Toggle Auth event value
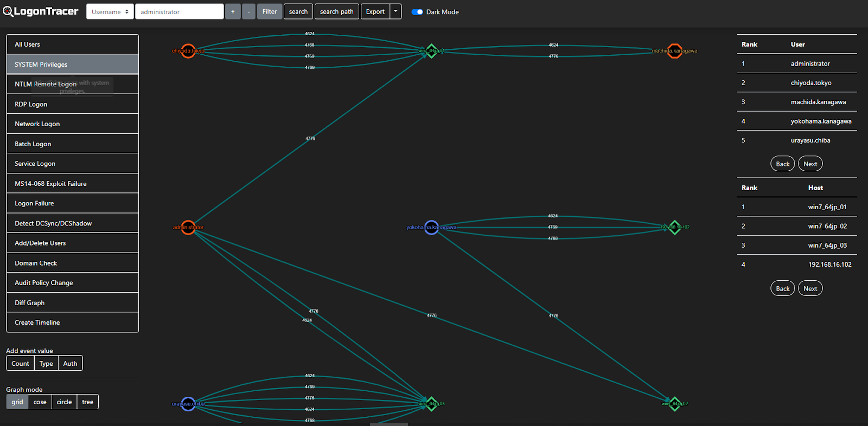This screenshot has height=426, width=868. point(70,363)
